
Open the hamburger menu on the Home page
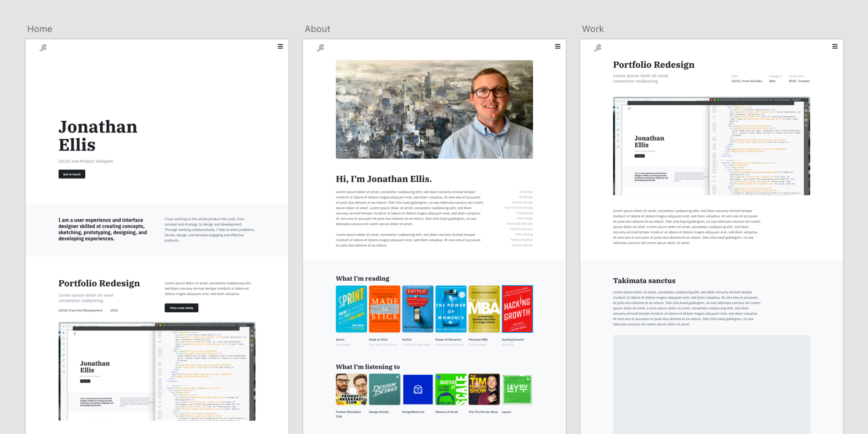(280, 46)
